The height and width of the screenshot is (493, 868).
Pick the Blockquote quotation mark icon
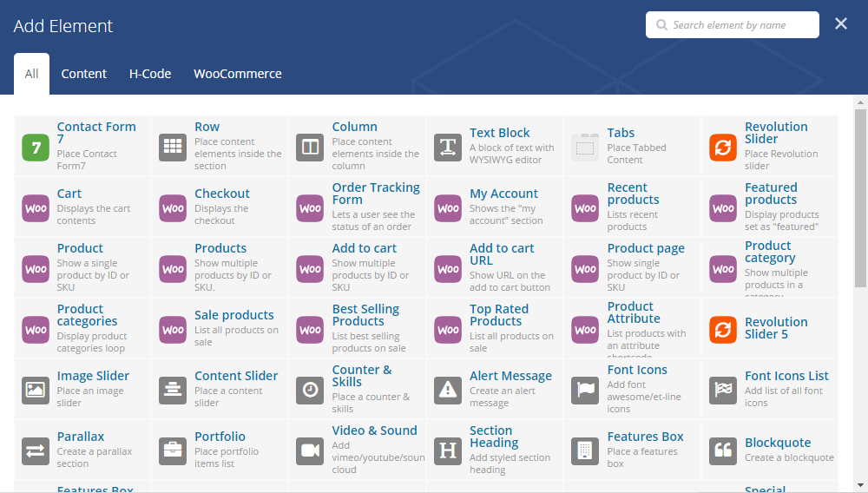pos(723,451)
